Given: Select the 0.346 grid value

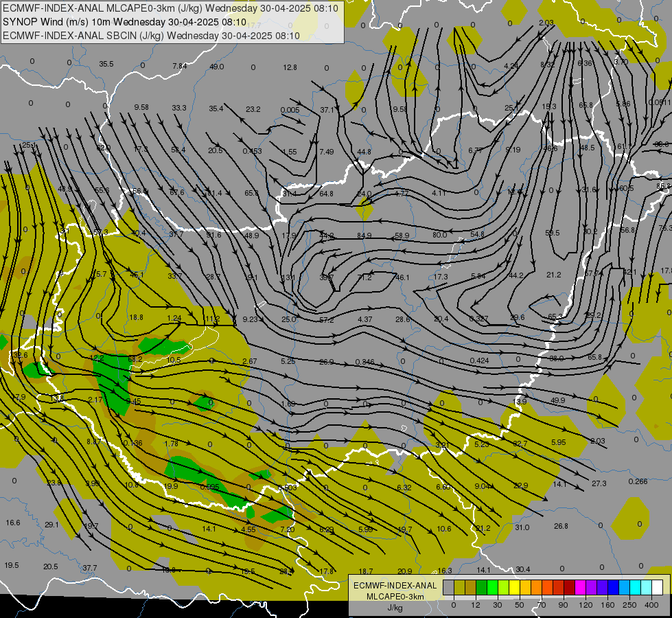Looking at the screenshot, I should [x=364, y=362].
